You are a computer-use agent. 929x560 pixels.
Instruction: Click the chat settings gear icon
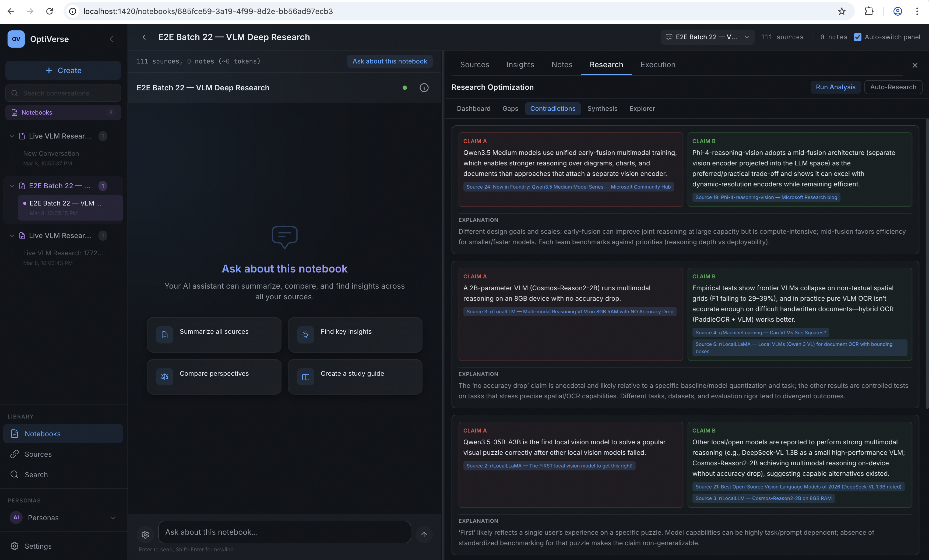145,534
